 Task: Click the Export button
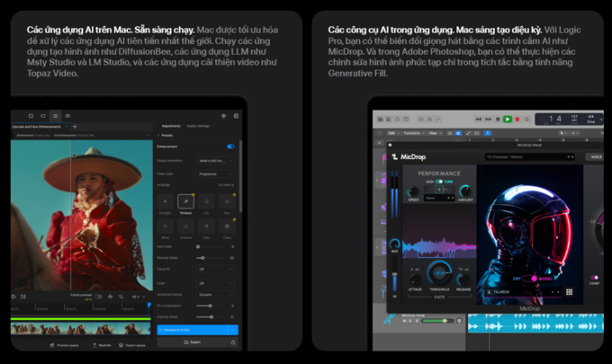(x=196, y=342)
